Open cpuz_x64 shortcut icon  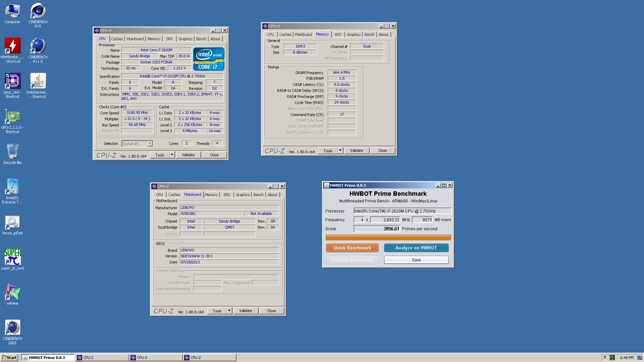pos(12,85)
